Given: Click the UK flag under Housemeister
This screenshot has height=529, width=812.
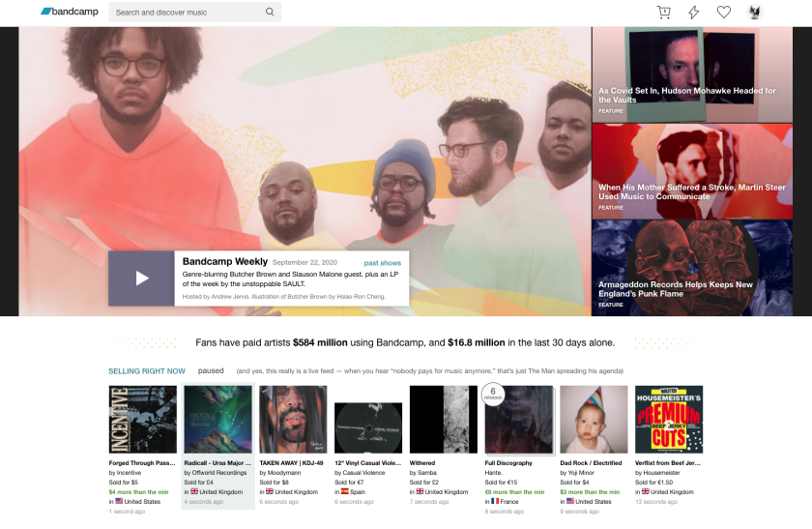Looking at the screenshot, I should coord(646,491).
